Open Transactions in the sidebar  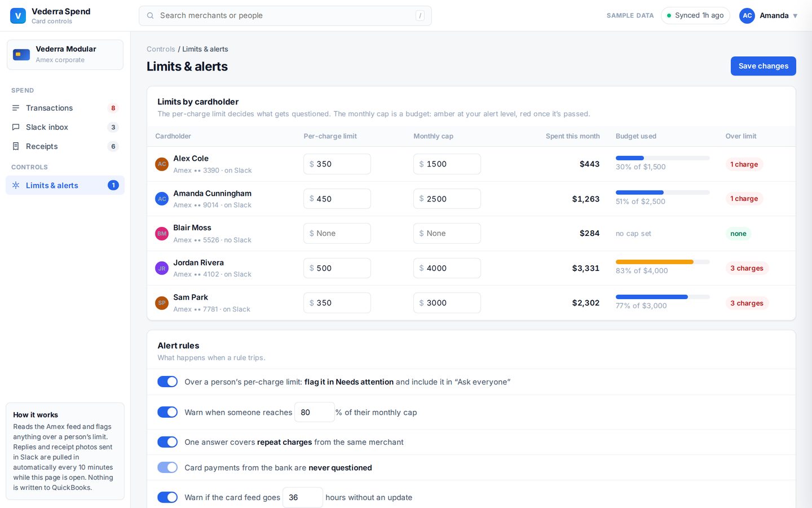pos(65,108)
